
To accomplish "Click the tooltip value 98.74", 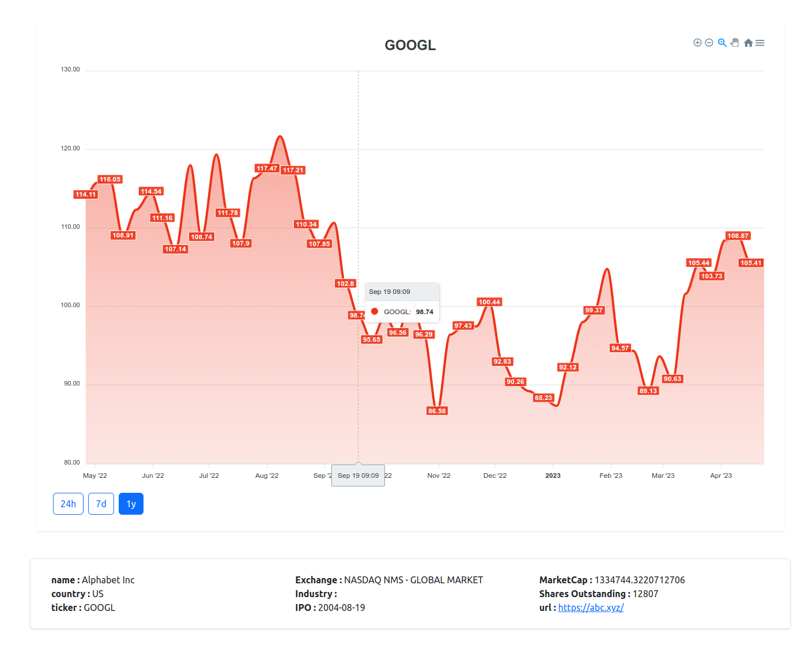I will 425,312.
